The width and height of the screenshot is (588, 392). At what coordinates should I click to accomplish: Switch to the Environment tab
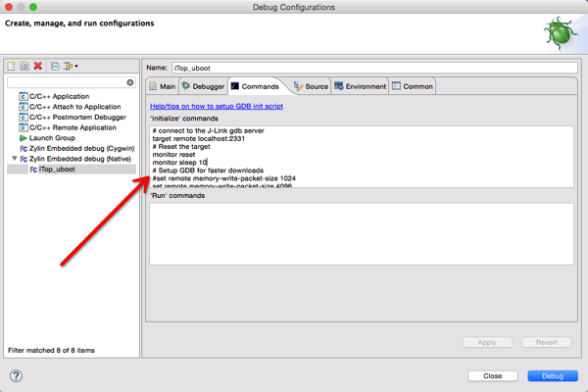click(360, 86)
